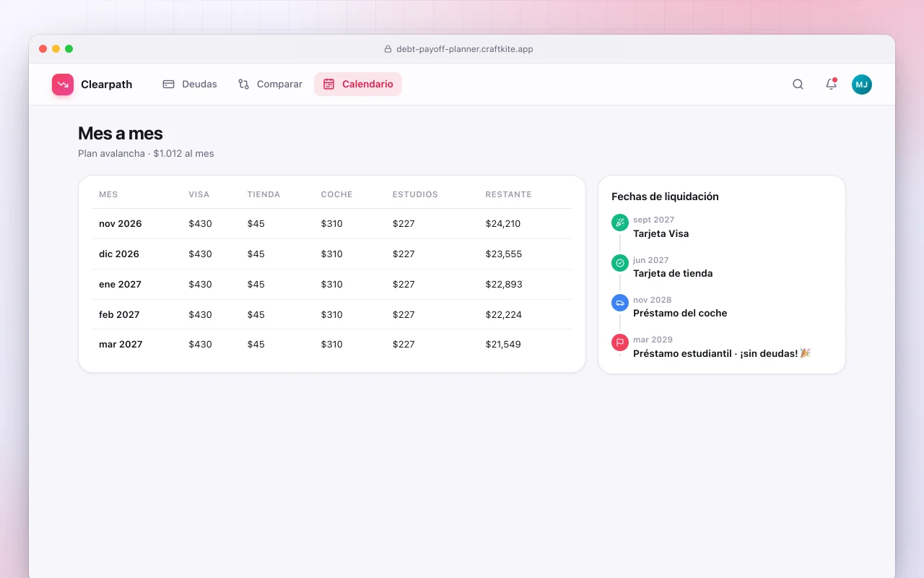
Task: Open the Comparar tab
Action: [x=270, y=84]
